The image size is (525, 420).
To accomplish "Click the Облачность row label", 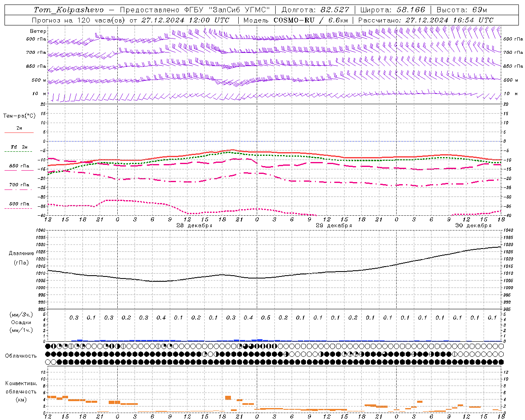I will click(x=21, y=356).
